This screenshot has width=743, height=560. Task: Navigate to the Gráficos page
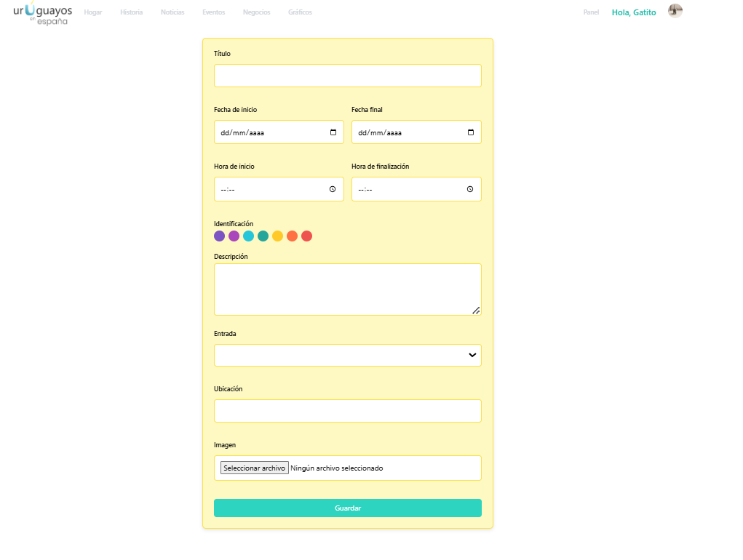tap(300, 12)
